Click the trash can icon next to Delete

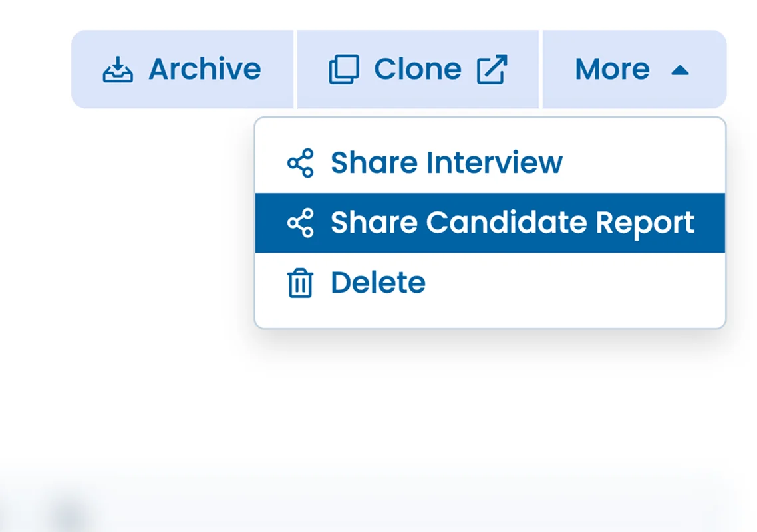pos(299,282)
